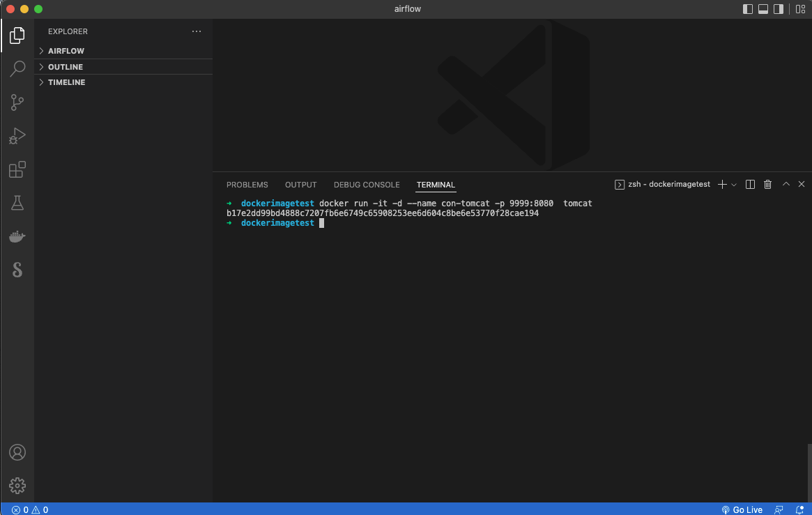Open Source Control view
812x515 pixels.
17,102
